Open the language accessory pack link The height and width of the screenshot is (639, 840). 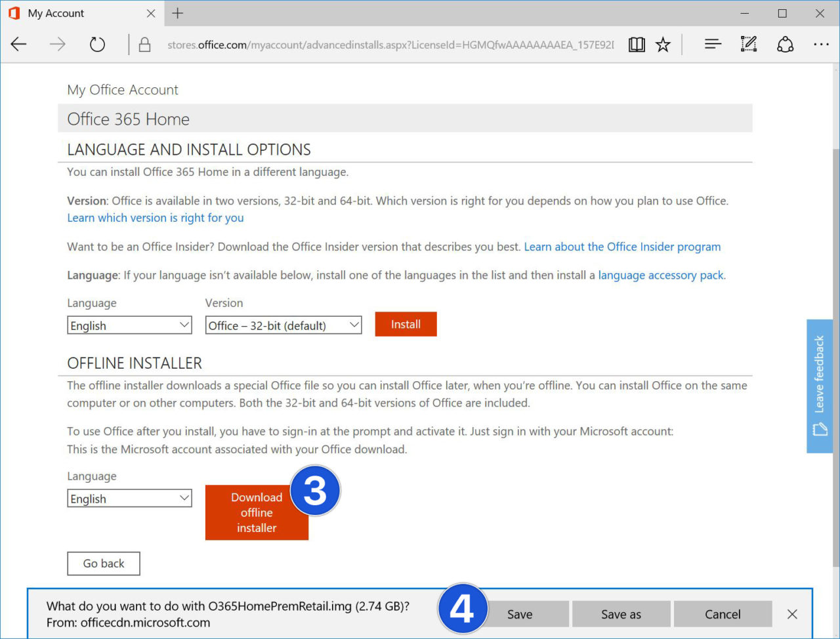click(x=661, y=276)
